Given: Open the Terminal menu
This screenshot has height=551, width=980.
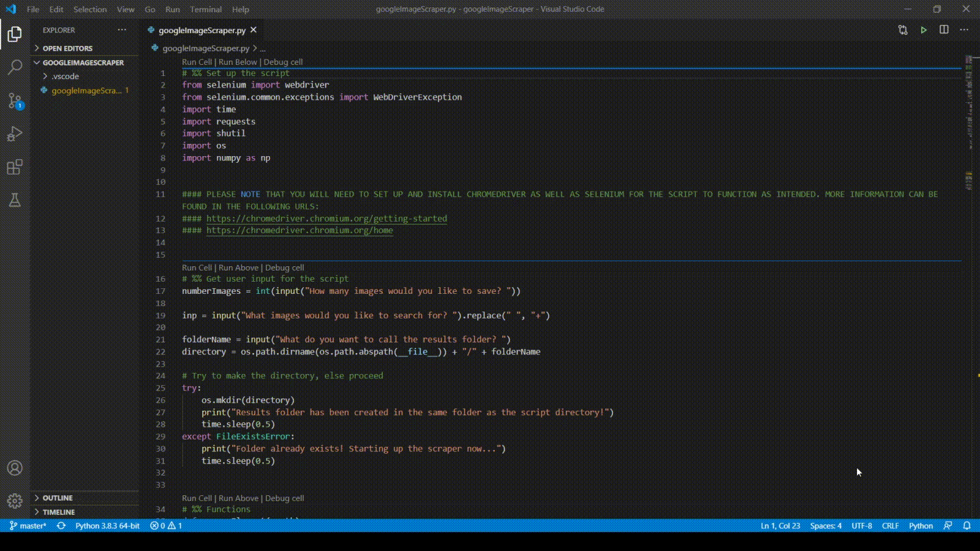Looking at the screenshot, I should click(206, 9).
